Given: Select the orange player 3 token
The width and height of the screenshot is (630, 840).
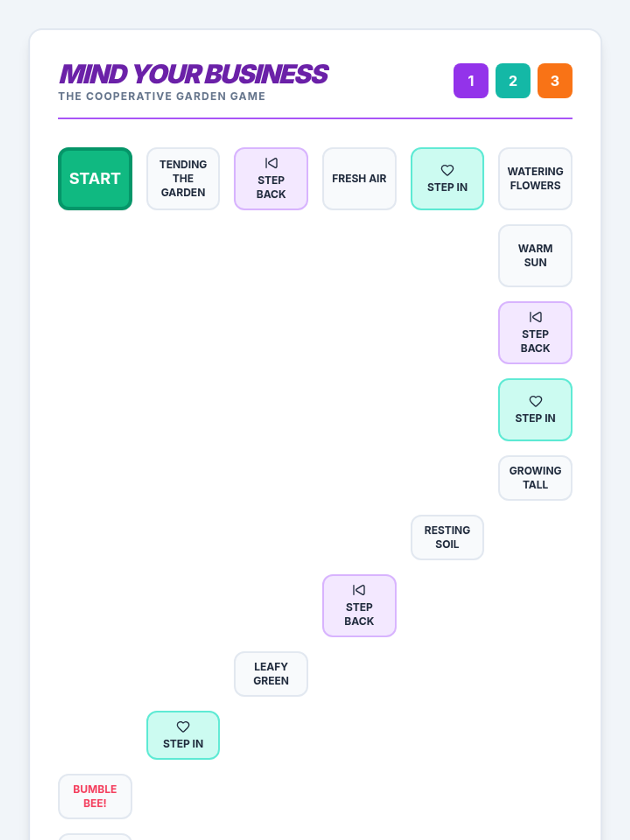Looking at the screenshot, I should pyautogui.click(x=555, y=81).
